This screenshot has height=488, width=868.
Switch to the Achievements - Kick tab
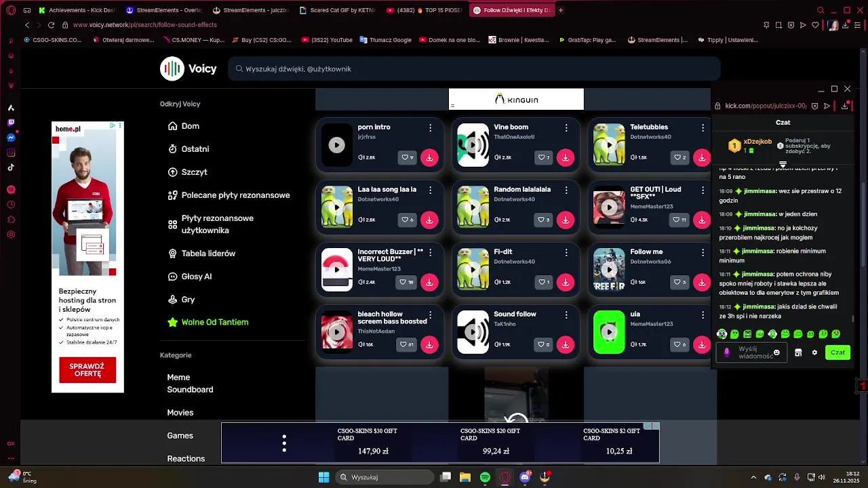[x=77, y=10]
